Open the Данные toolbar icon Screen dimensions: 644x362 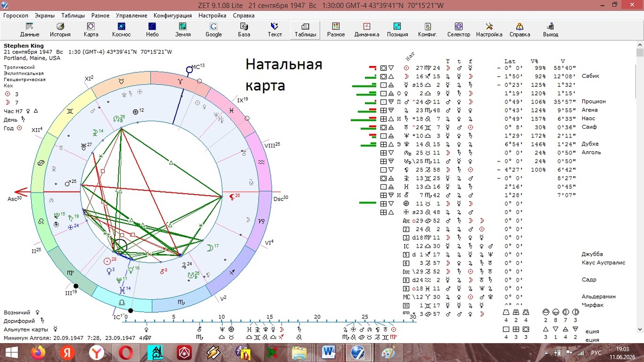[30, 29]
